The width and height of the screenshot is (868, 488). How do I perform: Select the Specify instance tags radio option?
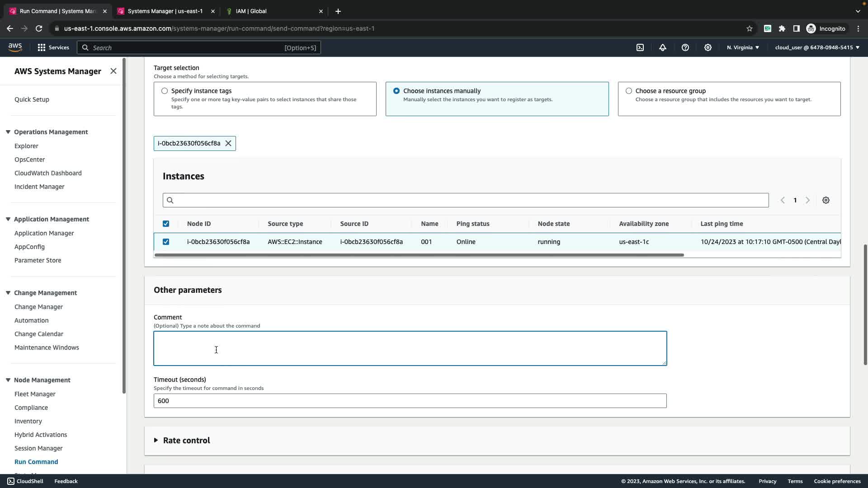click(165, 91)
